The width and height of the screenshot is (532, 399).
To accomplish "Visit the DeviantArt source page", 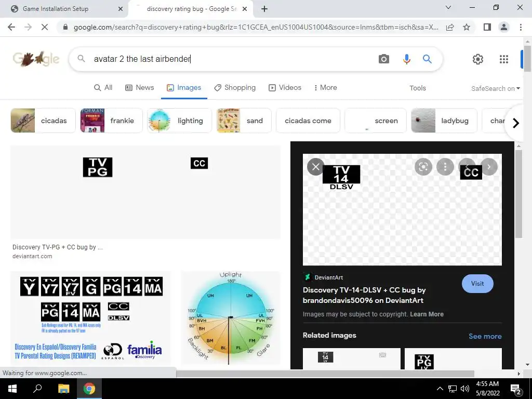I will point(477,284).
